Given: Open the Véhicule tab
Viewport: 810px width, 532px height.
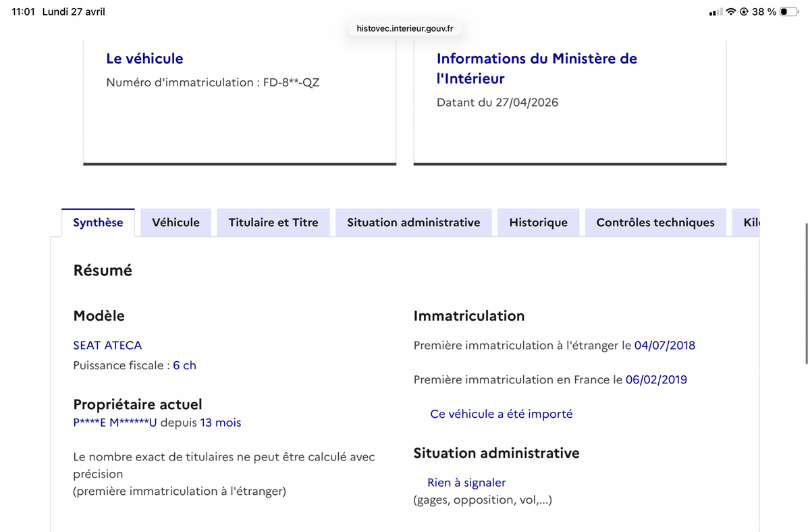Looking at the screenshot, I should pyautogui.click(x=175, y=222).
